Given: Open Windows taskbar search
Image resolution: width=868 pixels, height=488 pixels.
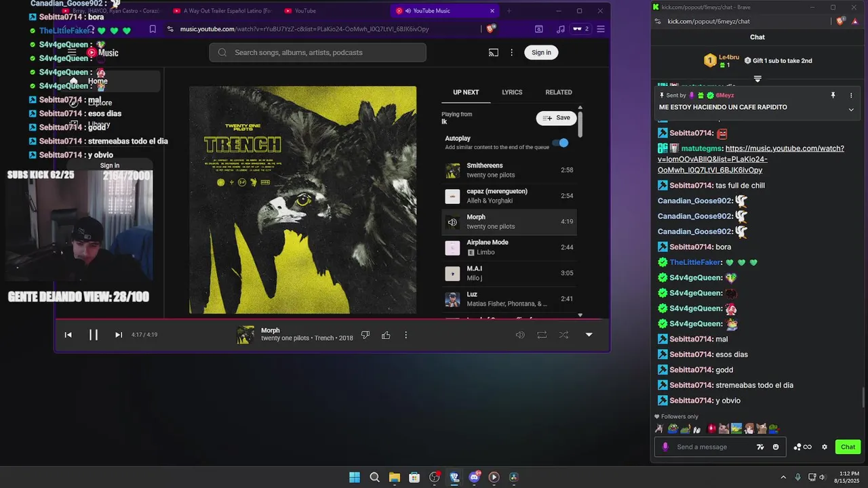Looking at the screenshot, I should pos(374,477).
